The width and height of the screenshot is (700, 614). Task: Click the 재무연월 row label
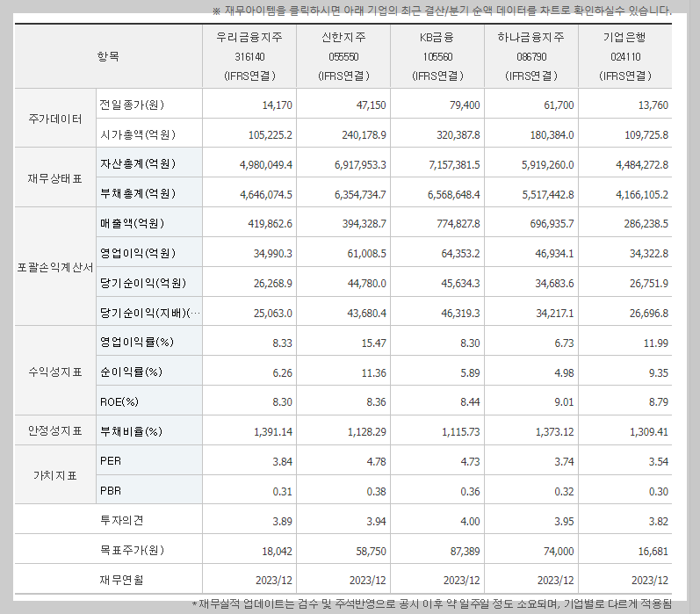tap(121, 580)
